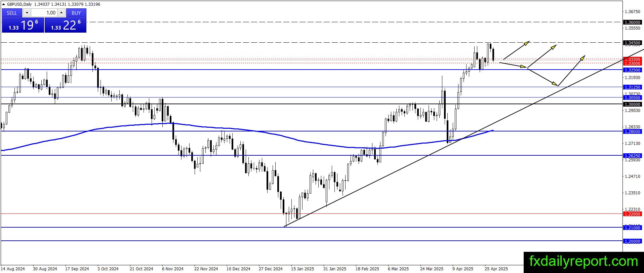Select the red 1.22000 price label

(632, 214)
